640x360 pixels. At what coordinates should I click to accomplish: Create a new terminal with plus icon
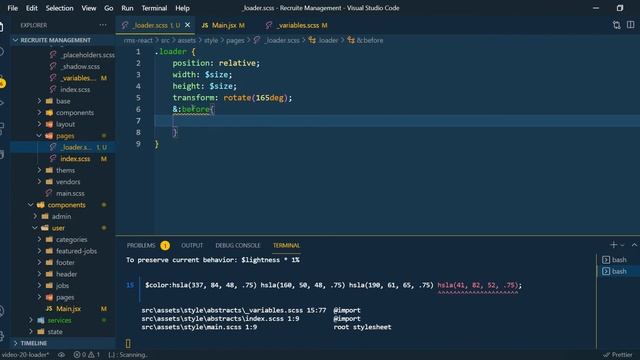coord(613,245)
